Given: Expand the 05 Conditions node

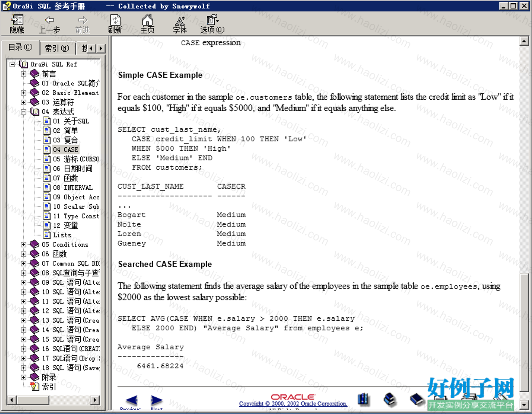Looking at the screenshot, I should tap(23, 245).
